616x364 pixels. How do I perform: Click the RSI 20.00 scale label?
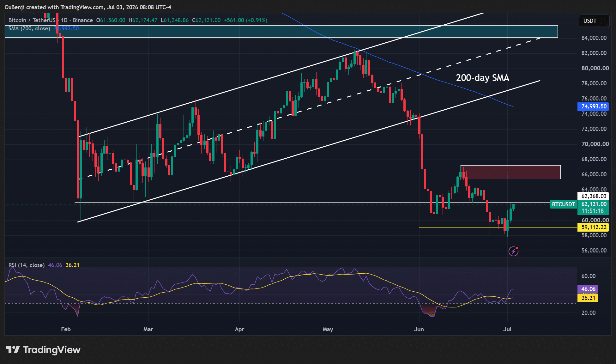click(x=589, y=313)
